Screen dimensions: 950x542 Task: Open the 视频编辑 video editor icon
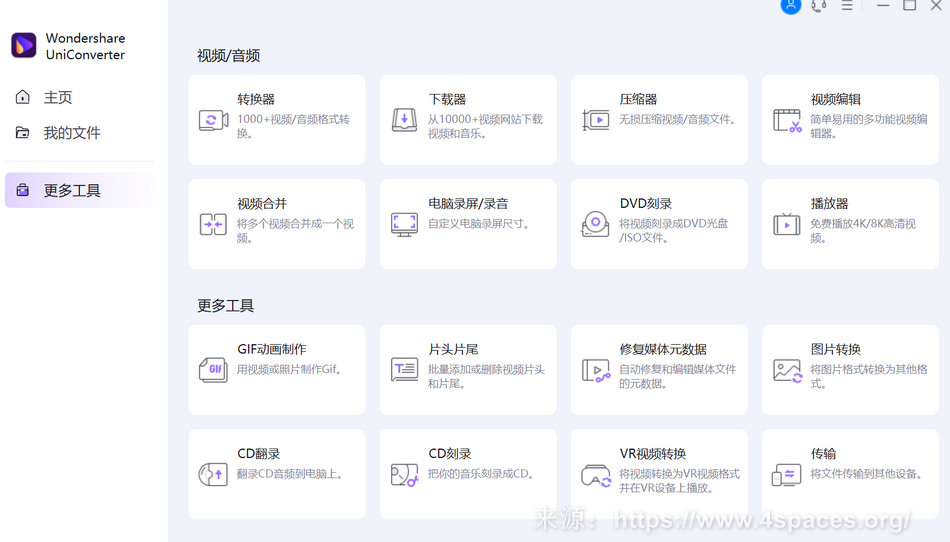pyautogui.click(x=787, y=120)
